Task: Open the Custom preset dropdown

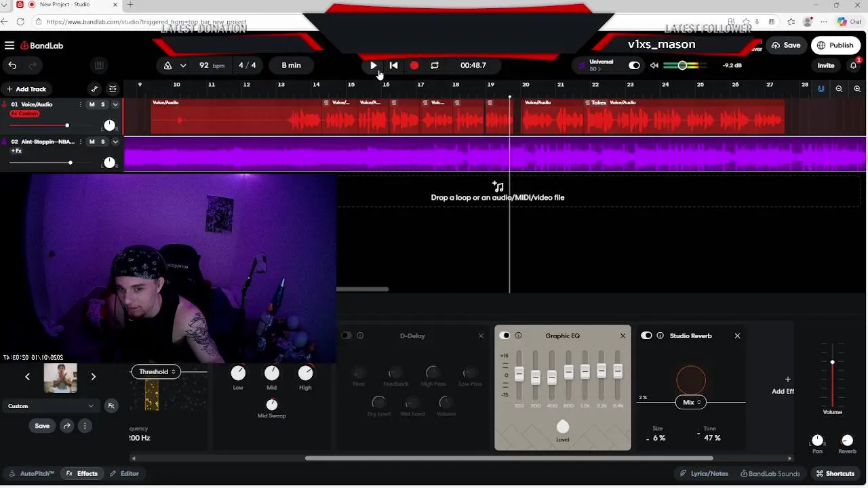Action: [x=51, y=406]
